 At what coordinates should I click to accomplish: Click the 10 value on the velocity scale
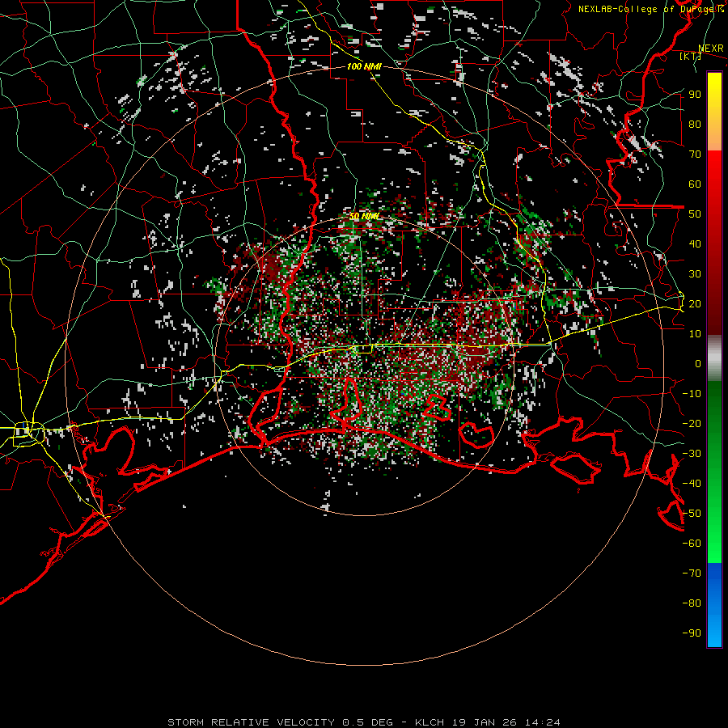[695, 334]
